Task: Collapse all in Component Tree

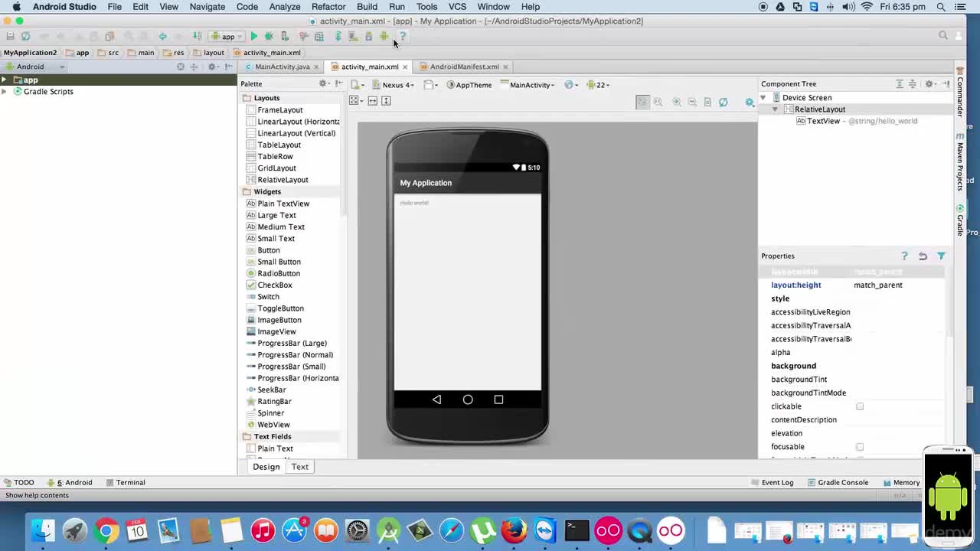Action: click(913, 83)
